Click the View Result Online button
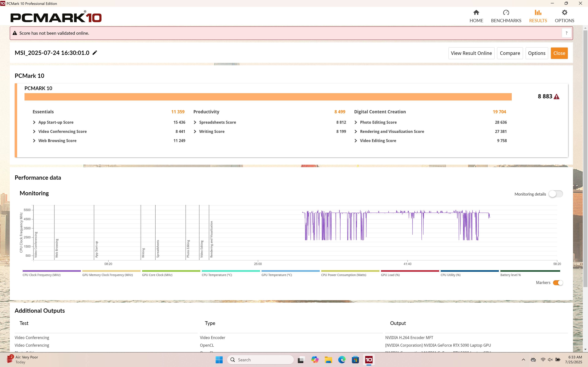 (471, 53)
